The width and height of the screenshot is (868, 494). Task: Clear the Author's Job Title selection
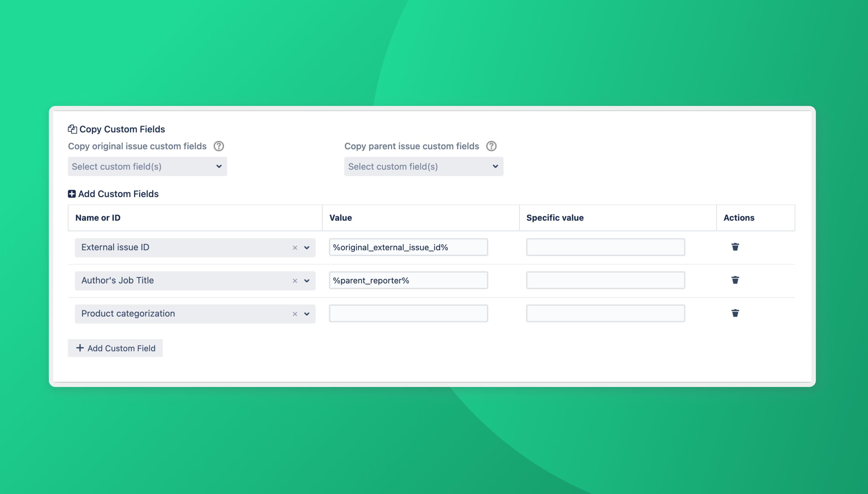(x=295, y=281)
